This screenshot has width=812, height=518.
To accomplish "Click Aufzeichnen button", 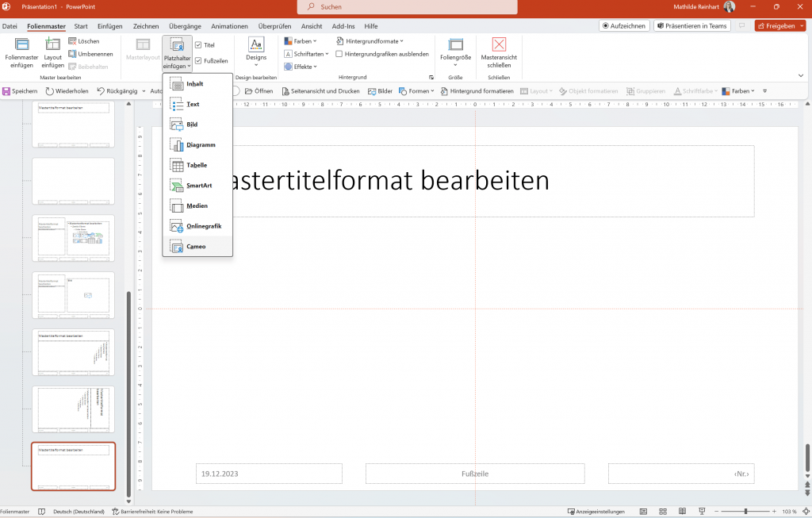I will point(624,26).
